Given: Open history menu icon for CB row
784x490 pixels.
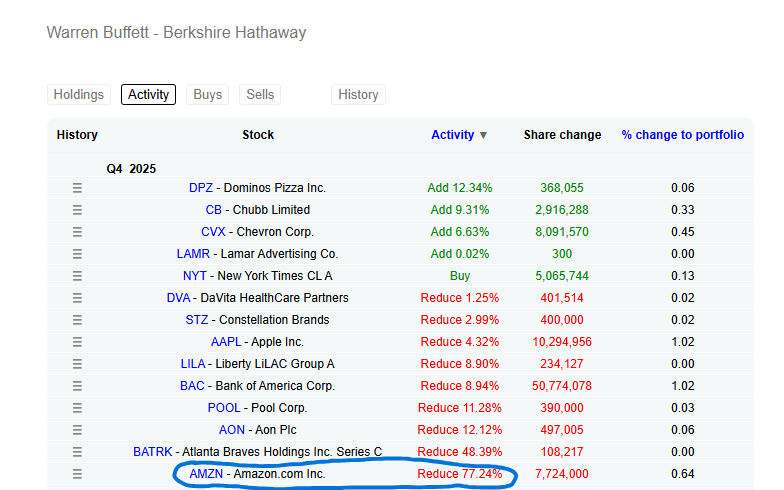Looking at the screenshot, I should (77, 210).
